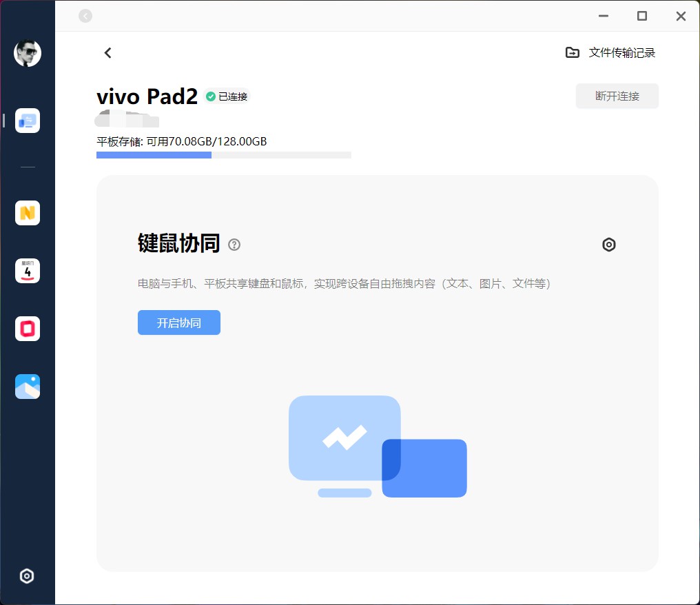The height and width of the screenshot is (605, 700).
Task: Click the 已连接 connected status badge
Action: (x=227, y=96)
